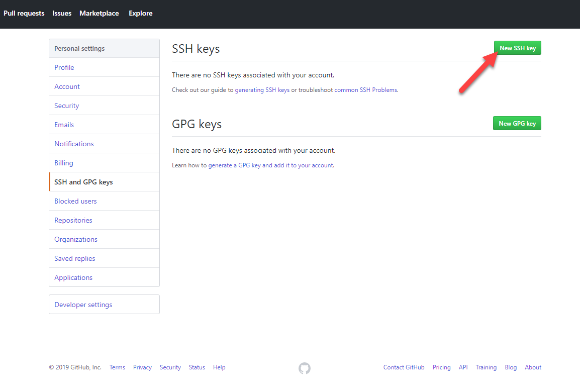Viewport: 580px width, 392px height.
Task: Open the Profile settings page
Action: (105, 67)
